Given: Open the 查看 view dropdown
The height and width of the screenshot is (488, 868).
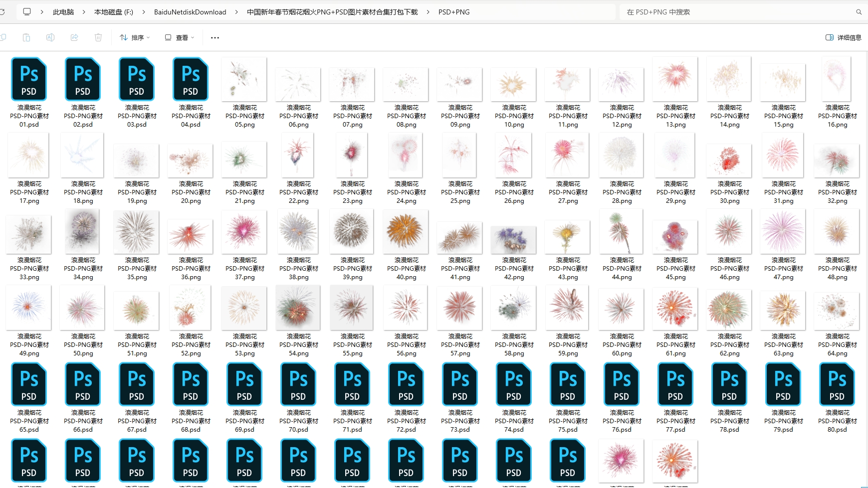Looking at the screenshot, I should 180,37.
